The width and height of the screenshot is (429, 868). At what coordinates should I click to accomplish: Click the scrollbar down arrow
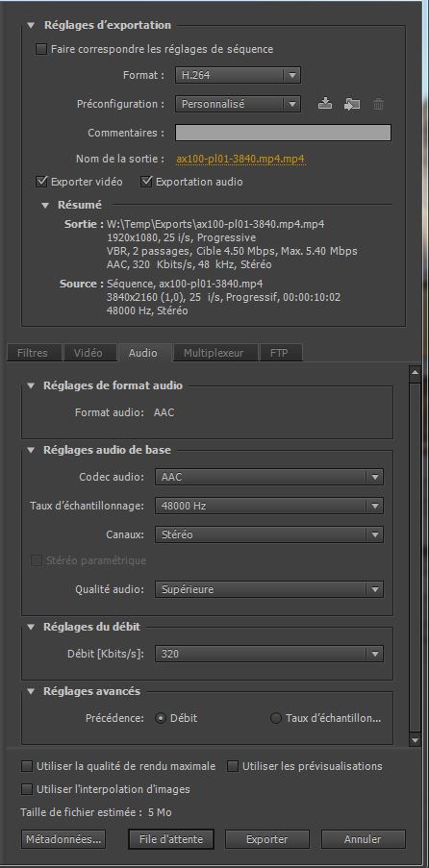[x=415, y=739]
